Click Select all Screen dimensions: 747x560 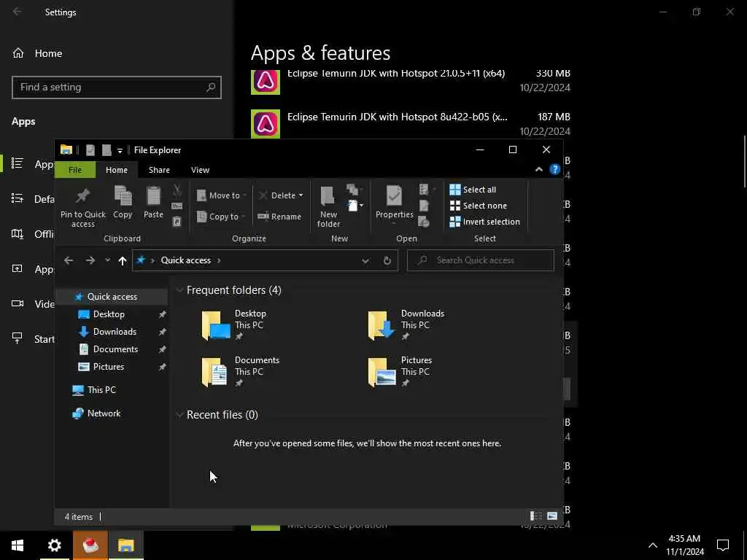pyautogui.click(x=473, y=190)
